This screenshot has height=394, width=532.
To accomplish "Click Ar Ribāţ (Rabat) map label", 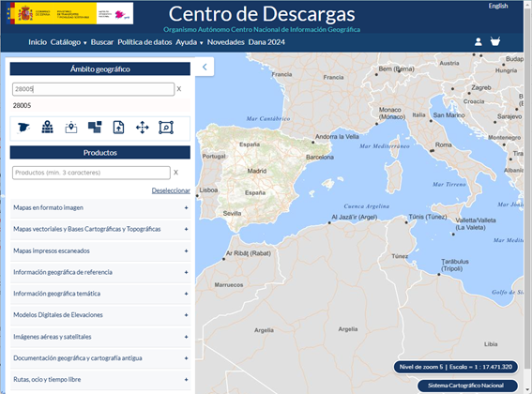I will tap(249, 253).
